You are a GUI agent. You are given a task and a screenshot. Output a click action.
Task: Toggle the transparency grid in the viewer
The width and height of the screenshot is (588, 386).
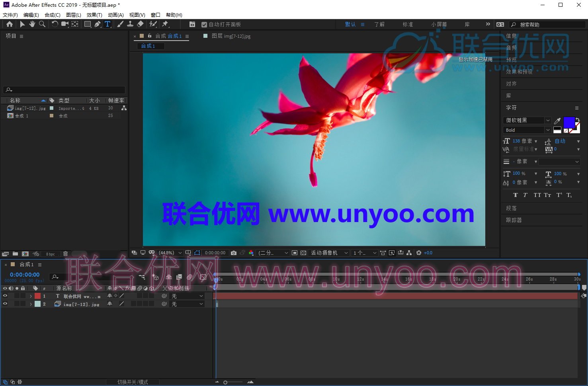303,253
